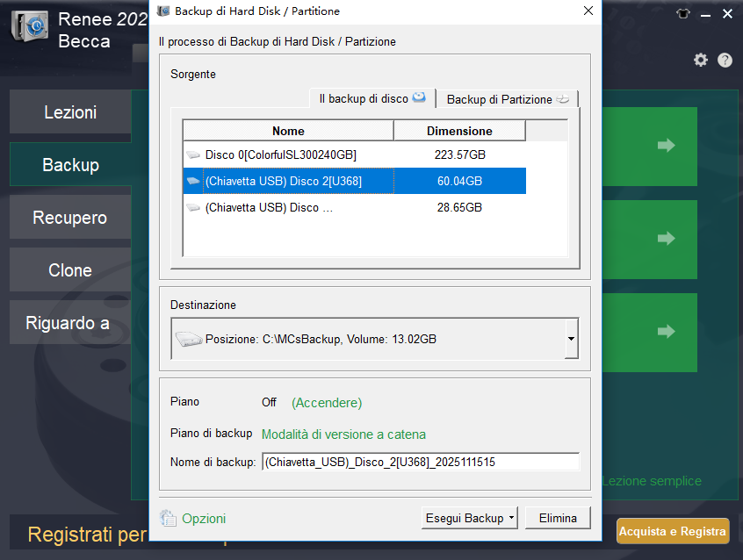743x560 pixels.
Task: Click the Opzioni wrench icon
Action: coord(169,519)
